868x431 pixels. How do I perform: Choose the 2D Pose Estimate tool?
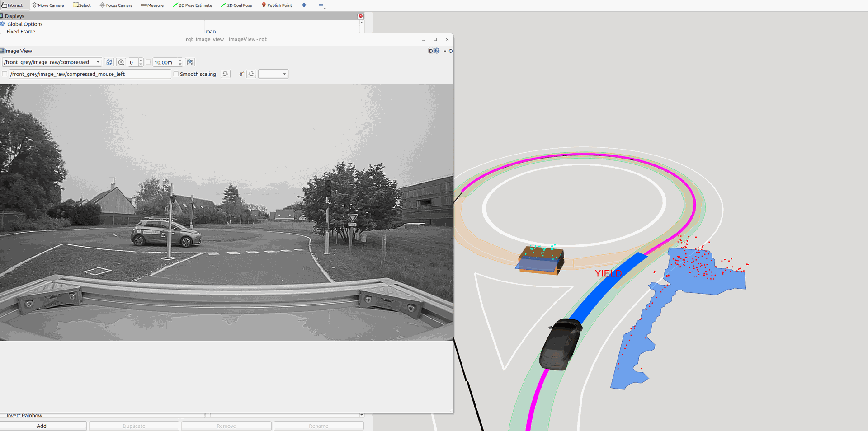pos(192,5)
